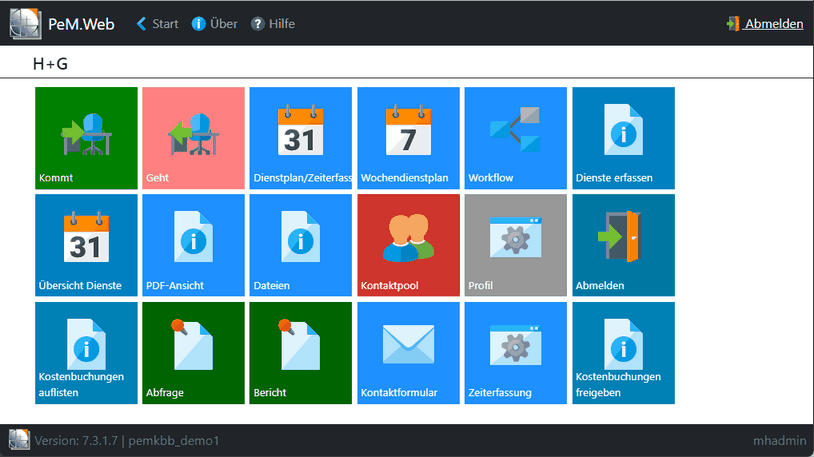814x457 pixels.
Task: Open the green Kommt clock-in tile
Action: click(x=86, y=138)
